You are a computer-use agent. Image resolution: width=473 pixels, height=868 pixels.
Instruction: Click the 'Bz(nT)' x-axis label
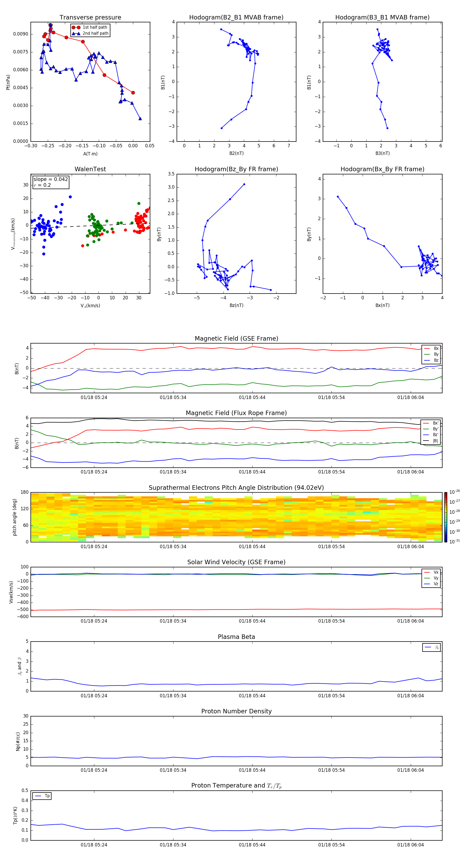pyautogui.click(x=236, y=305)
